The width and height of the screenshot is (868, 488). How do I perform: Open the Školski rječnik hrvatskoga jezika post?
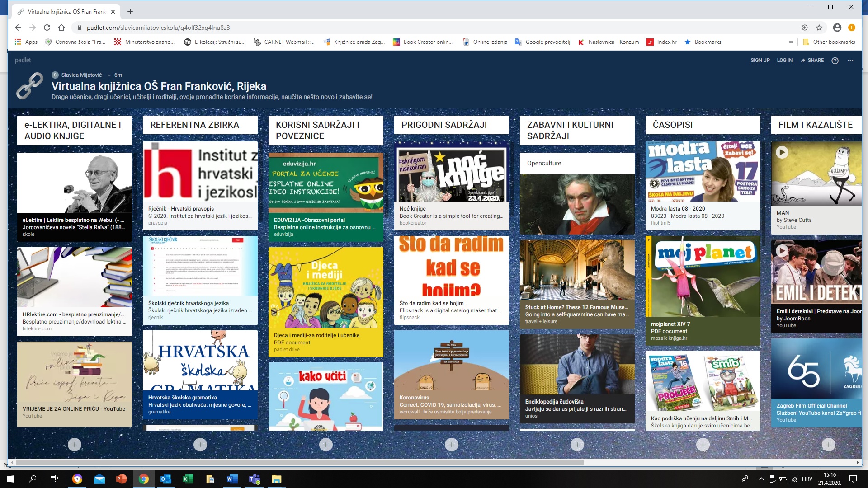point(200,280)
